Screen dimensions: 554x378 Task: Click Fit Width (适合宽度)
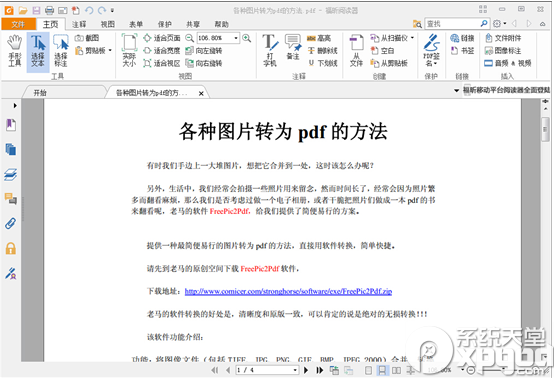(161, 51)
